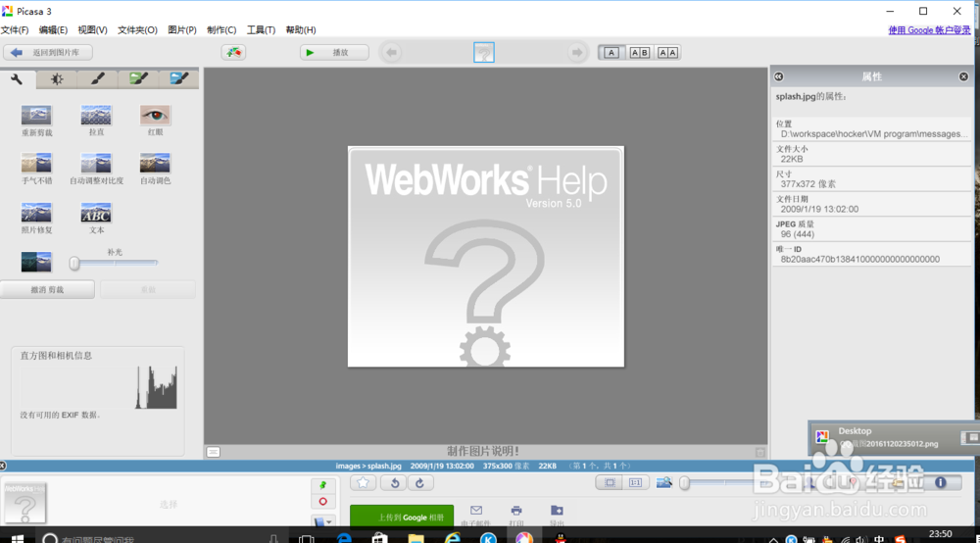Click 上传到 Google 相册 upload button

tap(402, 517)
